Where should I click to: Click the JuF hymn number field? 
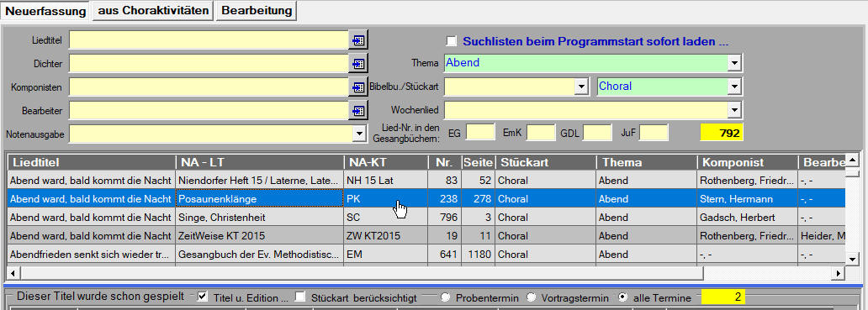pos(654,133)
